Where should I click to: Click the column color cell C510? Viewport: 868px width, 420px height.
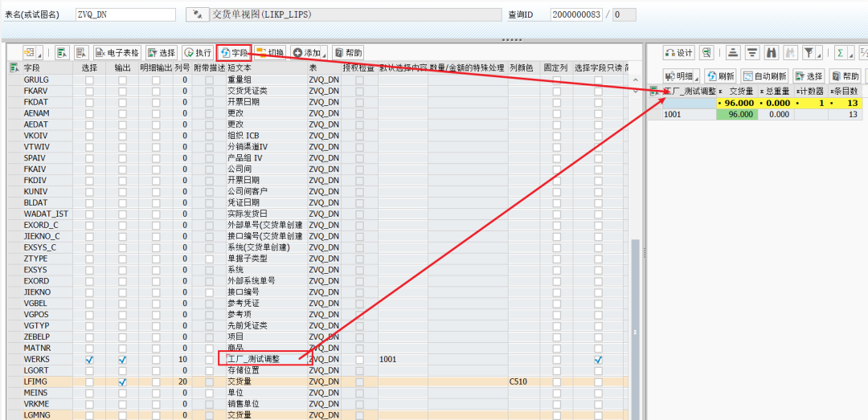click(523, 381)
